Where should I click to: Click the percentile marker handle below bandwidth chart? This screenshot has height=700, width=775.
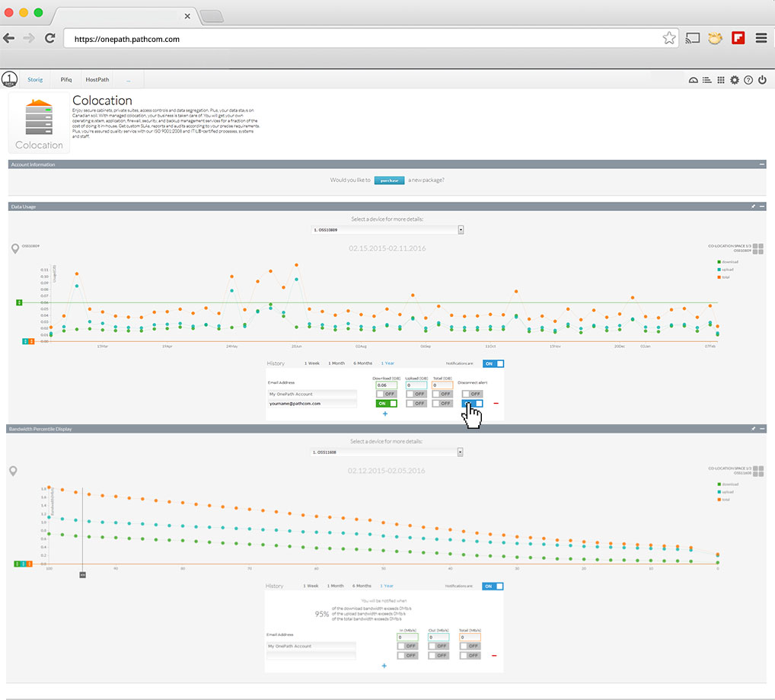(82, 575)
